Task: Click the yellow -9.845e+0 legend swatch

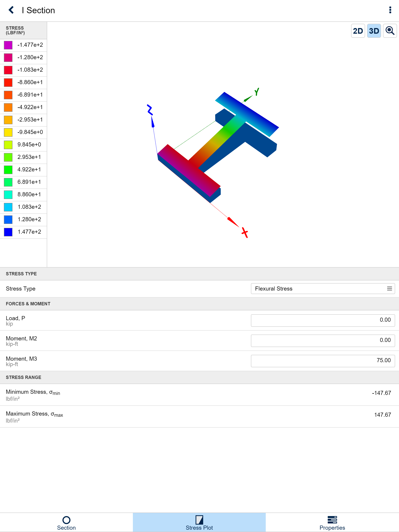Action: point(8,132)
